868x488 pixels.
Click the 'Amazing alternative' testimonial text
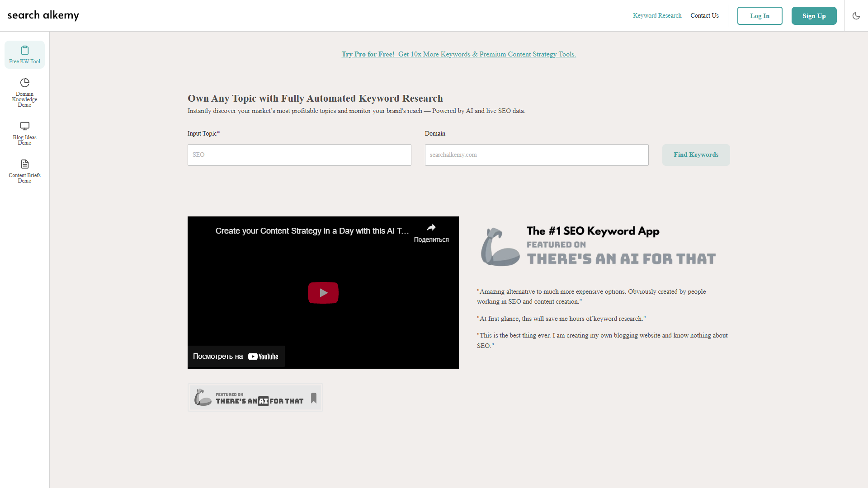(591, 297)
